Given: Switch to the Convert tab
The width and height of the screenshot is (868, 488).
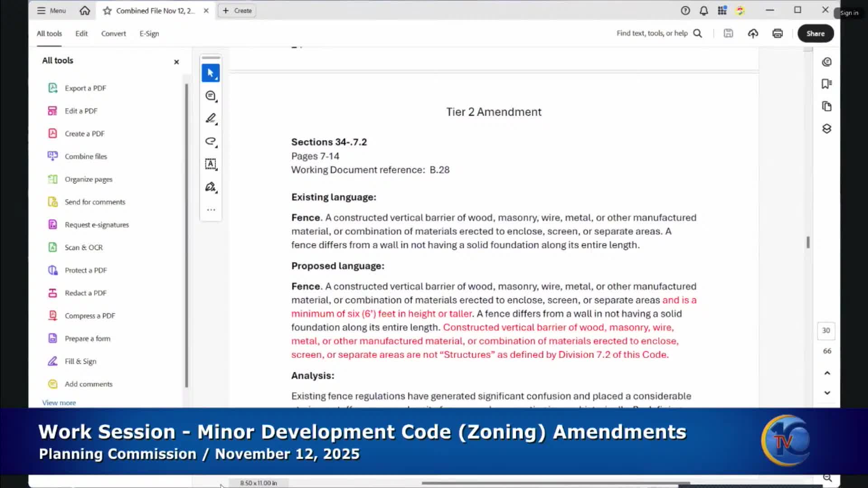Looking at the screenshot, I should [x=113, y=33].
